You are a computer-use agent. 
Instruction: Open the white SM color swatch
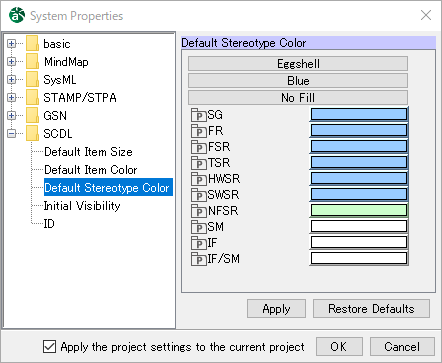coord(359,226)
